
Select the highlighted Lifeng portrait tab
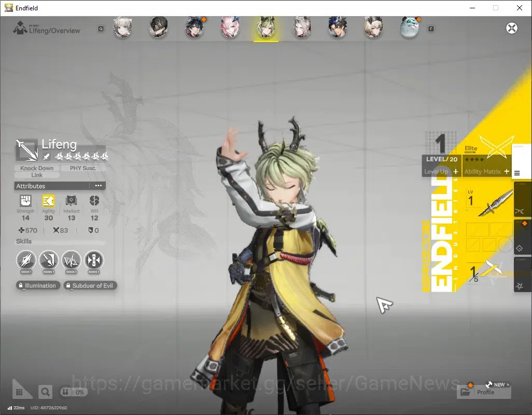pos(266,28)
